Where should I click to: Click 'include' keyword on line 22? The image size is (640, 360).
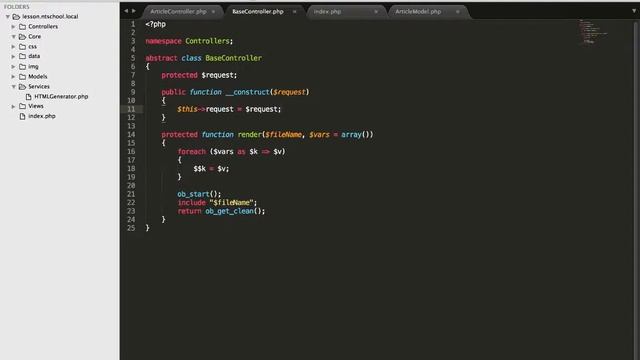tap(191, 203)
